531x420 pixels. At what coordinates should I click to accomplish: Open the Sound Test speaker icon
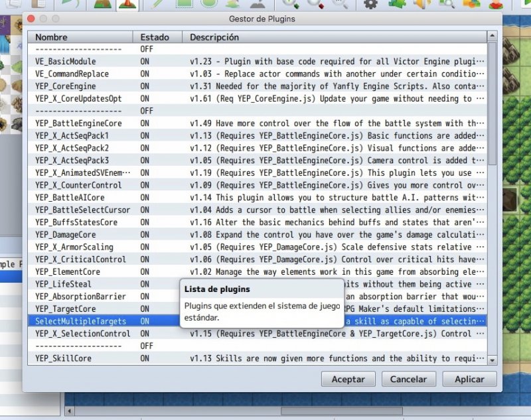pos(422,4)
